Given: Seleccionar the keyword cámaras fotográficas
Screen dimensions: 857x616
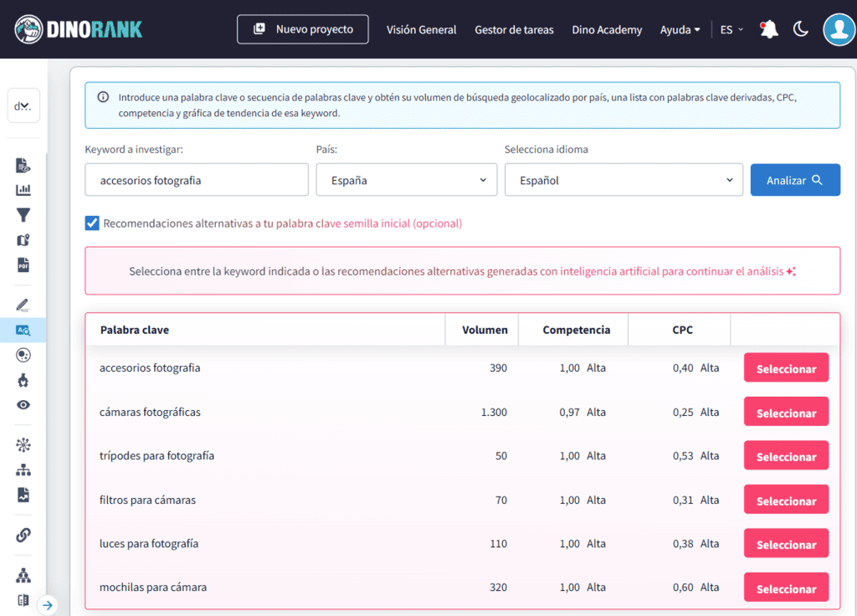Looking at the screenshot, I should click(x=785, y=412).
